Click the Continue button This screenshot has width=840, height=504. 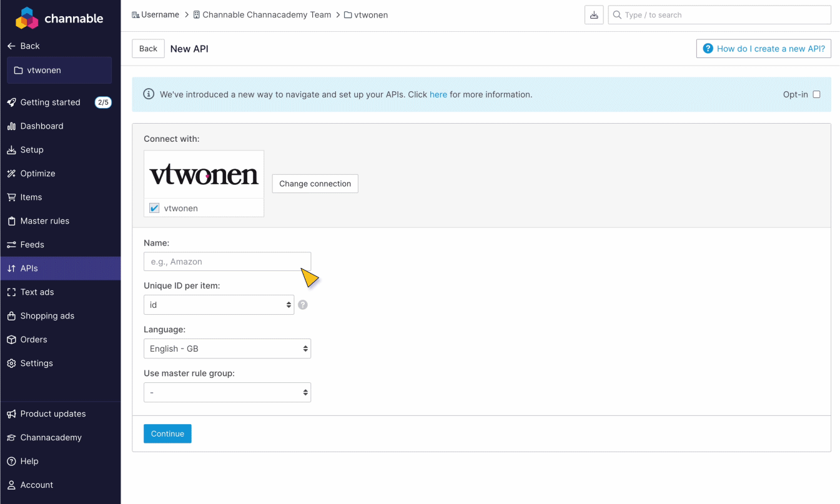point(167,433)
